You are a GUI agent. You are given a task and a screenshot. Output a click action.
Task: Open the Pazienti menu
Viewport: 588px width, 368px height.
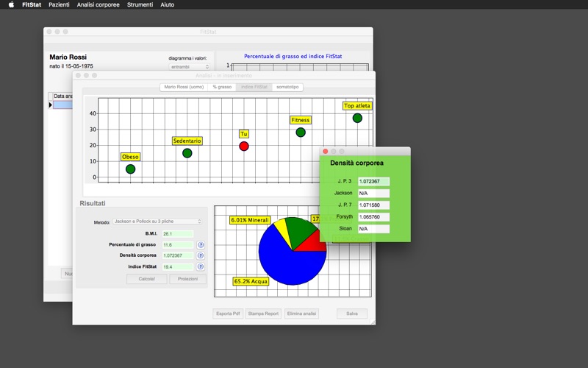[59, 4]
